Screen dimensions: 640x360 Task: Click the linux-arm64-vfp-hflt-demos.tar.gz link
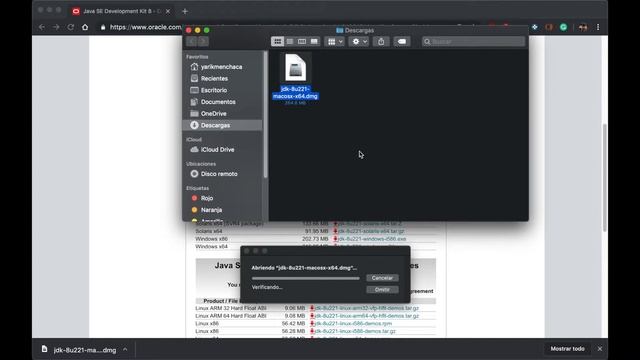click(x=367, y=316)
